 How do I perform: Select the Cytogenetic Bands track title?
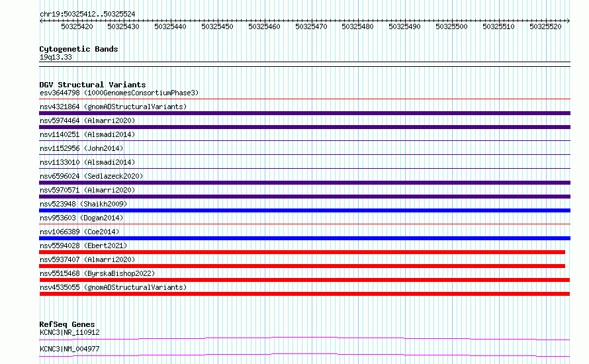[x=79, y=49]
